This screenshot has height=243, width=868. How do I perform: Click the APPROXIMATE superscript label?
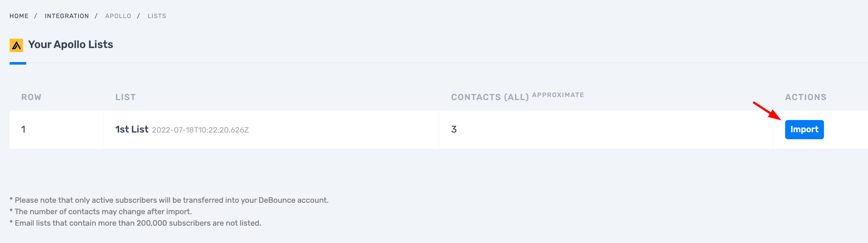(558, 95)
